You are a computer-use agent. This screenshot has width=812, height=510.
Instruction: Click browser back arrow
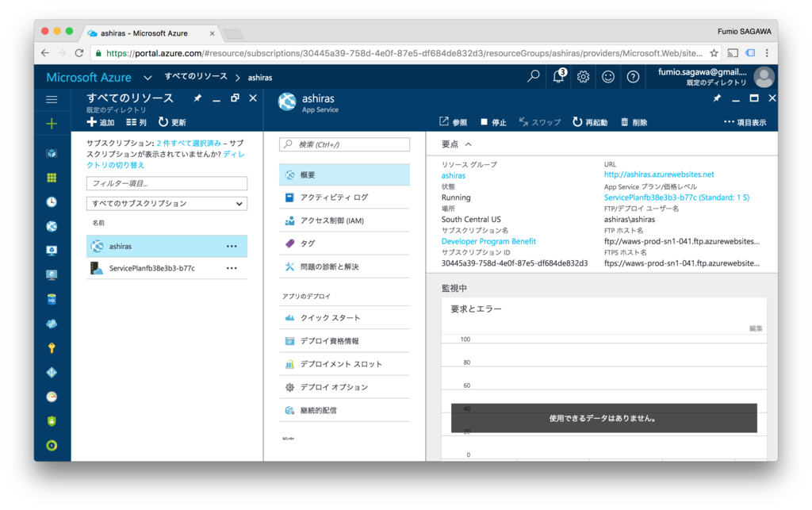click(x=45, y=53)
